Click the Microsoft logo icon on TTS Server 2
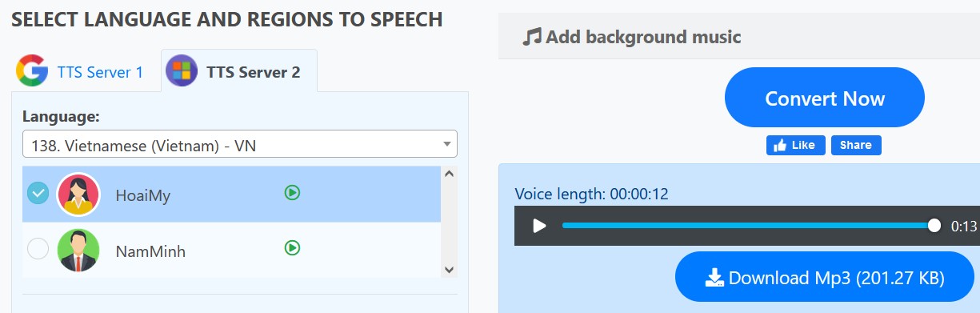 [182, 71]
